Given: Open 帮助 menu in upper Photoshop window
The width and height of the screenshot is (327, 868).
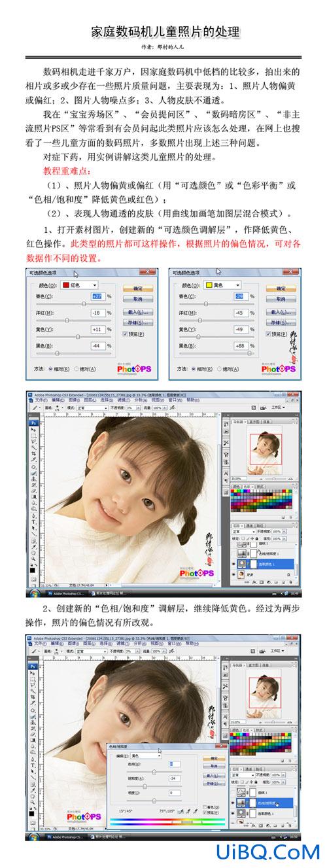Looking at the screenshot, I should tap(192, 400).
